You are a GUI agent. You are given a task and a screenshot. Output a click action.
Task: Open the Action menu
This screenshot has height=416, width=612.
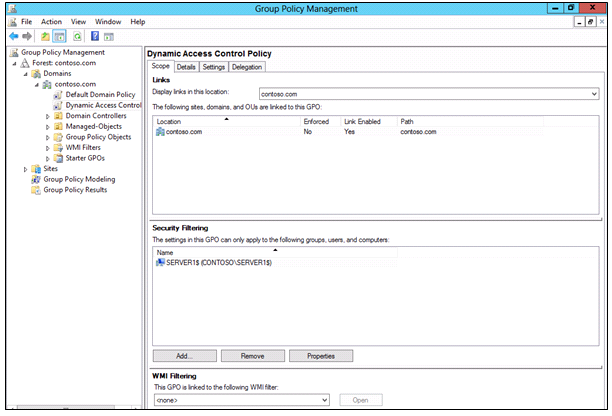(x=52, y=22)
